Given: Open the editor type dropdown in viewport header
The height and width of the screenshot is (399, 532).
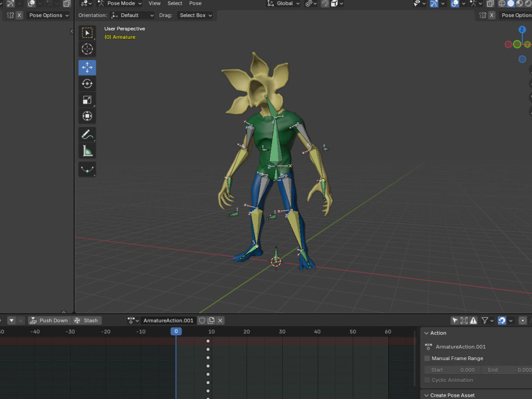Looking at the screenshot, I should coord(86,3).
